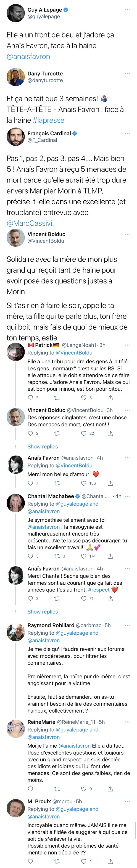Open the #lapresse hashtag
The width and height of the screenshot is (137, 868).
(48, 120)
